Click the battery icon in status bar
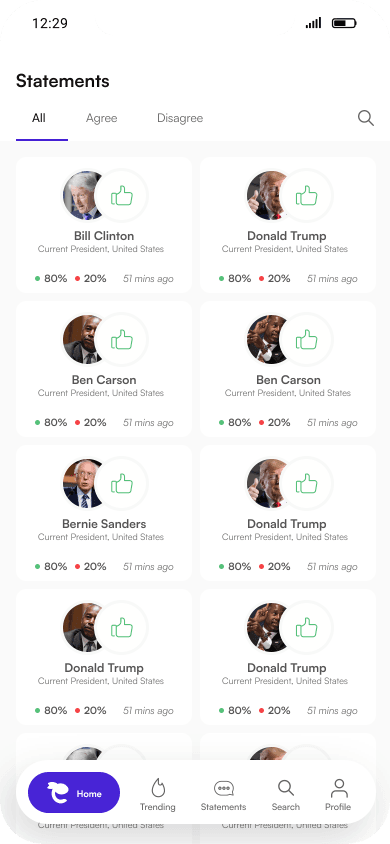This screenshot has height=844, width=390. tap(344, 23)
